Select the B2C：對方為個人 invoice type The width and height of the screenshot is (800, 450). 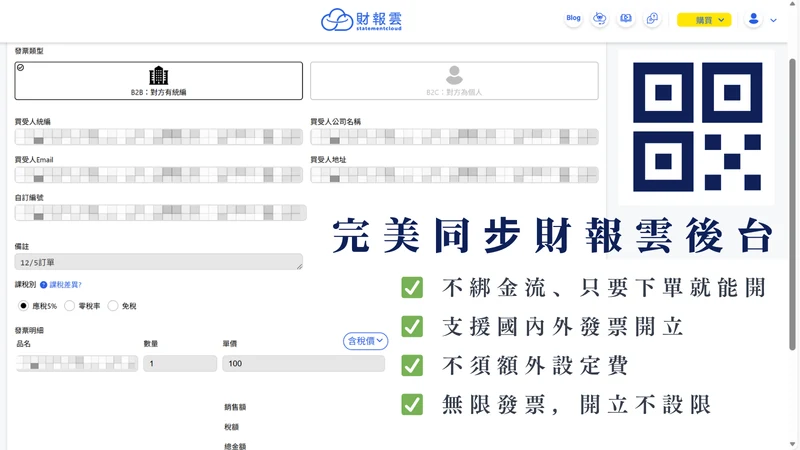tap(454, 81)
